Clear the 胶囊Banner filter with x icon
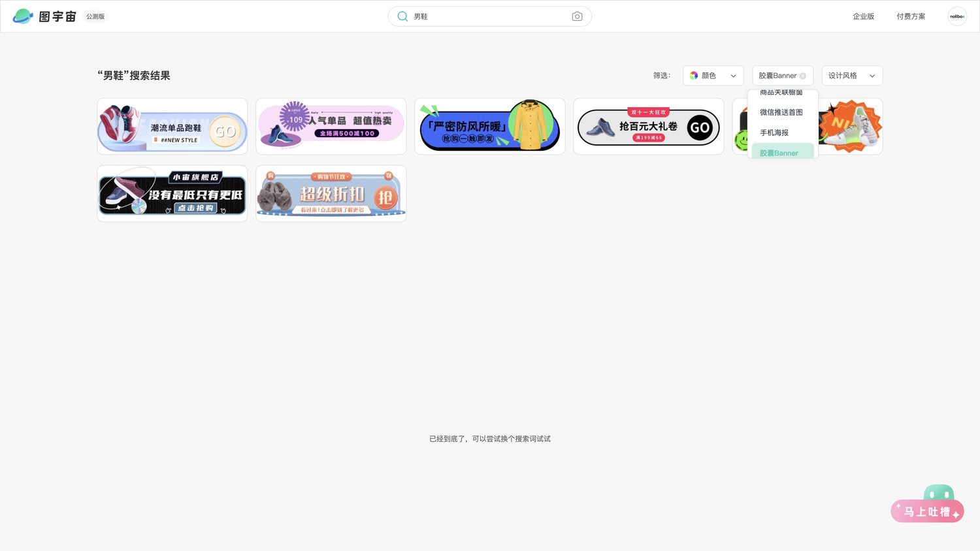The image size is (980, 551). point(803,76)
